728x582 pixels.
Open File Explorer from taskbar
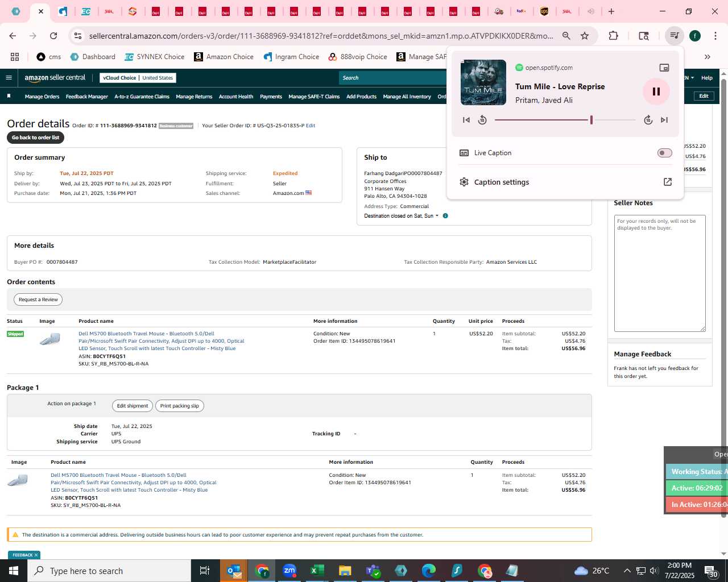(x=345, y=571)
